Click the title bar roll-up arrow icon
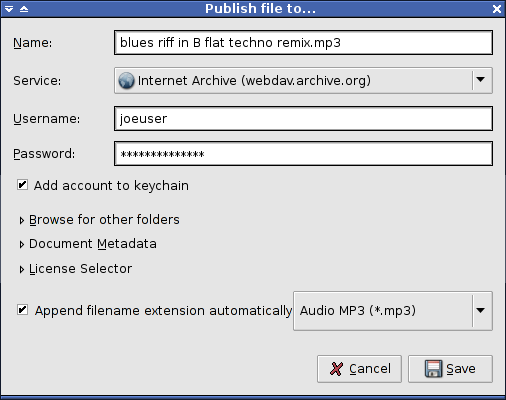The image size is (506, 400). 24,9
